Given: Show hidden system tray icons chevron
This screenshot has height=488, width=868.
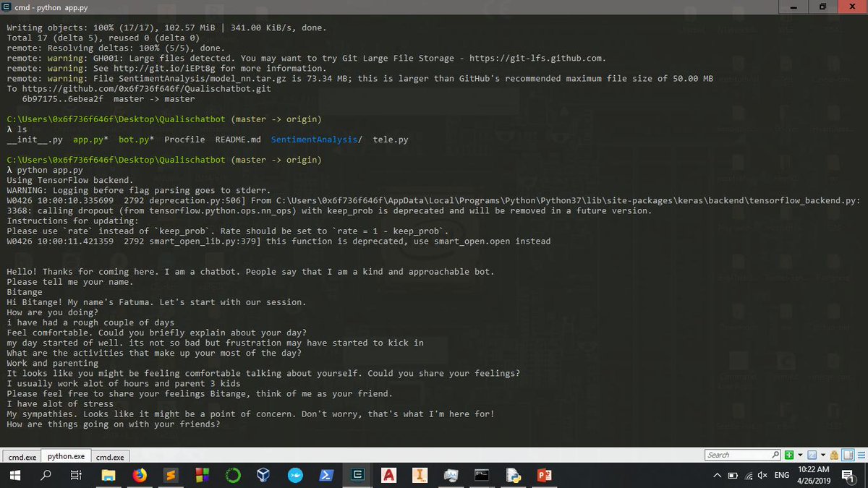Looking at the screenshot, I should point(718,475).
